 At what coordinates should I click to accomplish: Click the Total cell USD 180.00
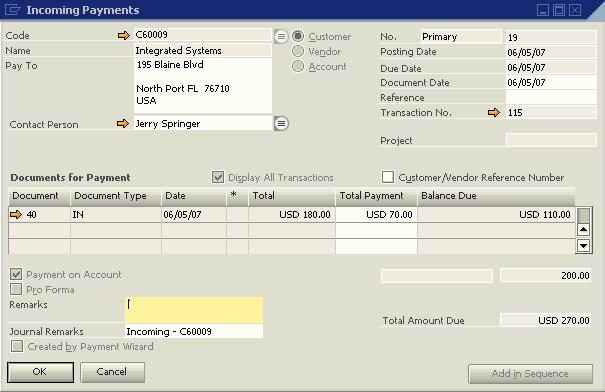click(x=292, y=215)
